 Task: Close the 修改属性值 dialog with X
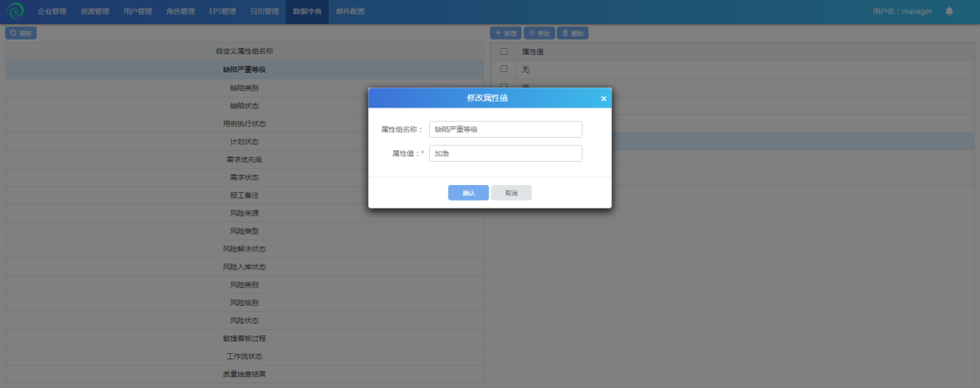603,98
